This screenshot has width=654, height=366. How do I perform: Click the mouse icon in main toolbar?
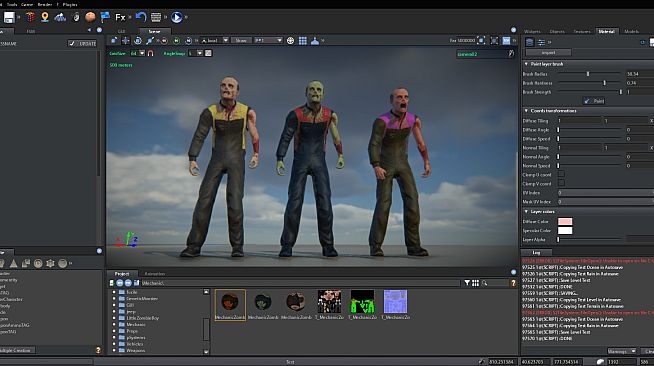76,17
